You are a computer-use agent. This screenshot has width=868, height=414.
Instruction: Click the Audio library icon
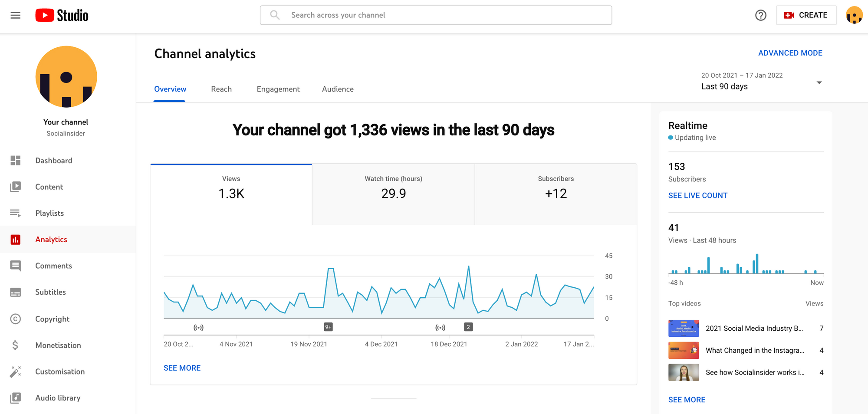point(16,398)
